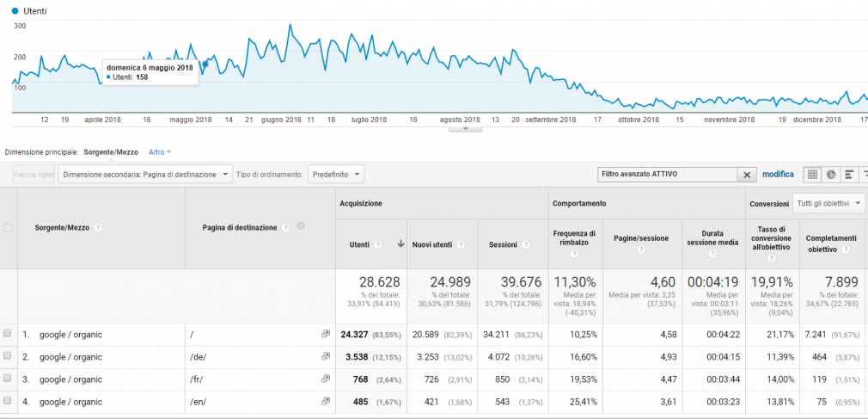Open help icon next to Sessioni
The height and width of the screenshot is (419, 868).
[526, 244]
